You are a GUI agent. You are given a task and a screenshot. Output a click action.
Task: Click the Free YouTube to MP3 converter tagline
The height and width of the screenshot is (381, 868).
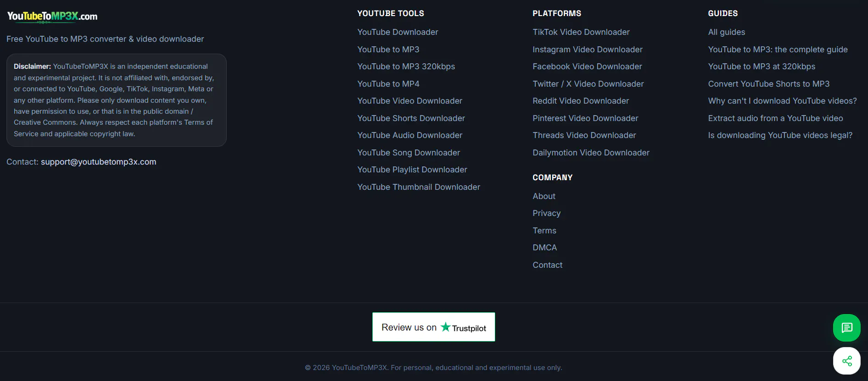point(105,39)
